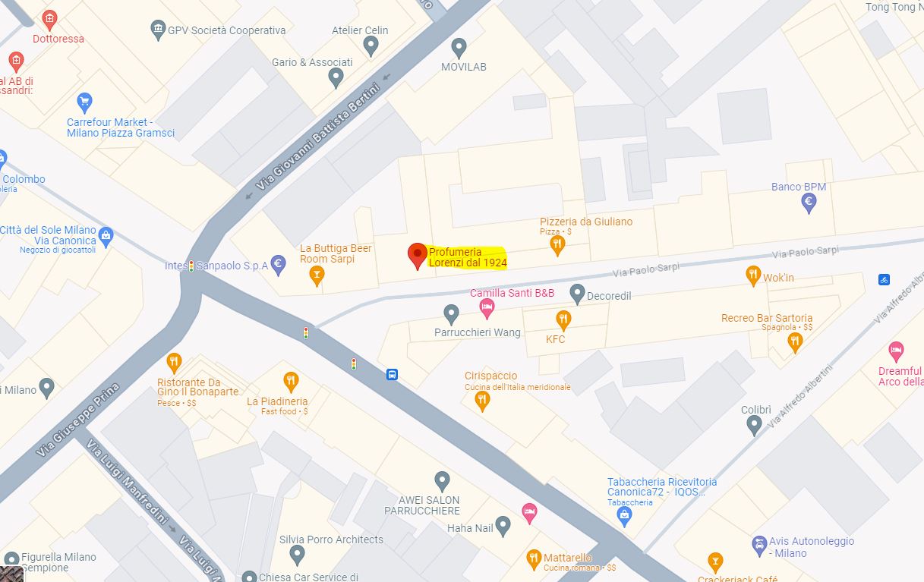Select the Città del Sole toy shop icon

pos(106,236)
